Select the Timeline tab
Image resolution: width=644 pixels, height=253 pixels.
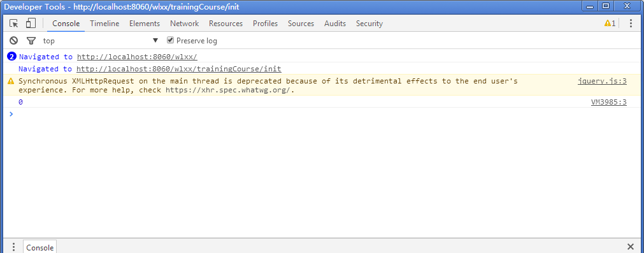point(104,24)
